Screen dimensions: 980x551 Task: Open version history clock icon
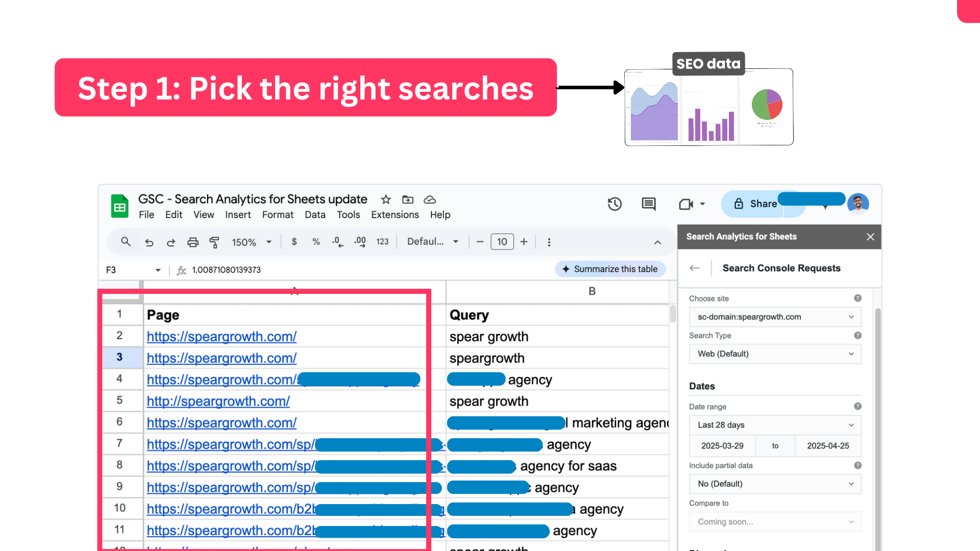pyautogui.click(x=615, y=204)
